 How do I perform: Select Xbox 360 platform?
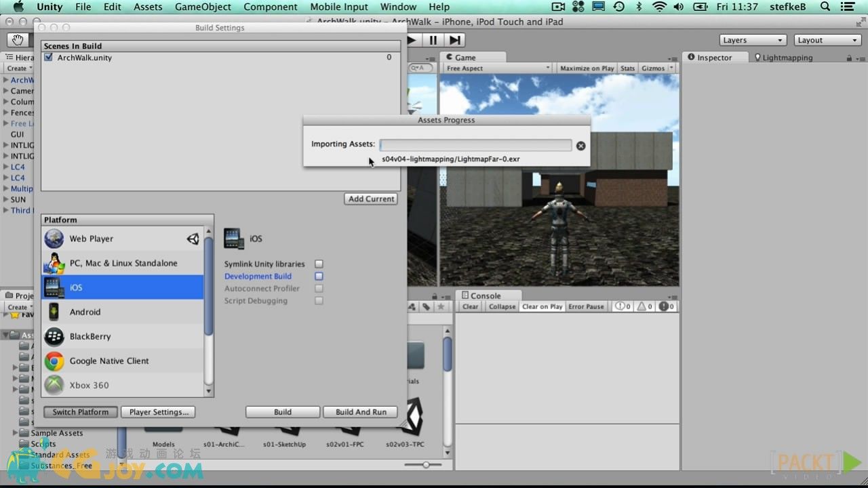coord(123,385)
